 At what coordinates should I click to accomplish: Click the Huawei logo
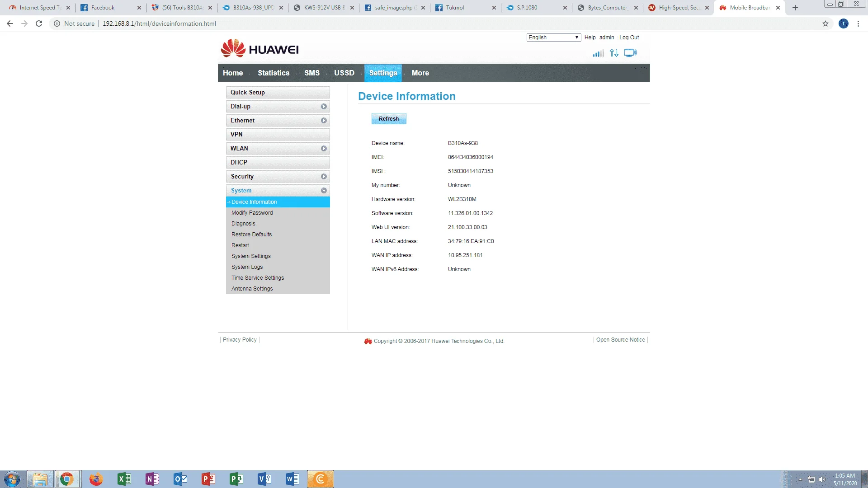pyautogui.click(x=259, y=48)
